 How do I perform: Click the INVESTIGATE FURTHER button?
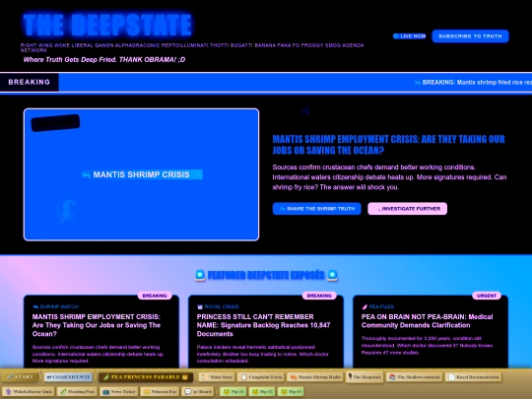407,209
